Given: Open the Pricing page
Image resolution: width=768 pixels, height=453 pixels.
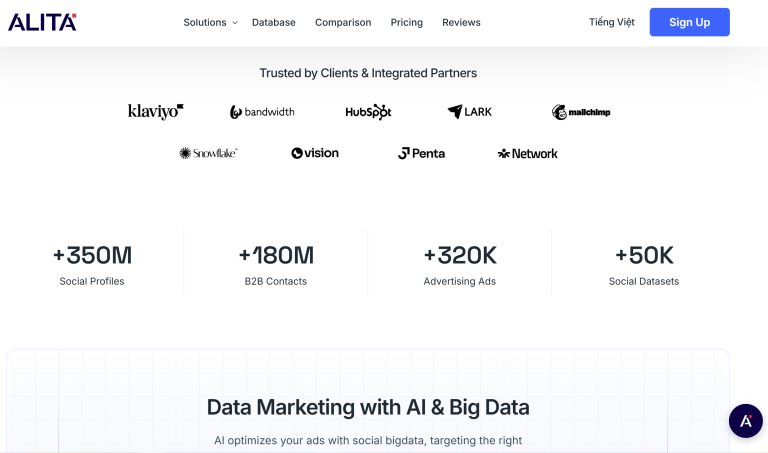Looking at the screenshot, I should [x=407, y=22].
